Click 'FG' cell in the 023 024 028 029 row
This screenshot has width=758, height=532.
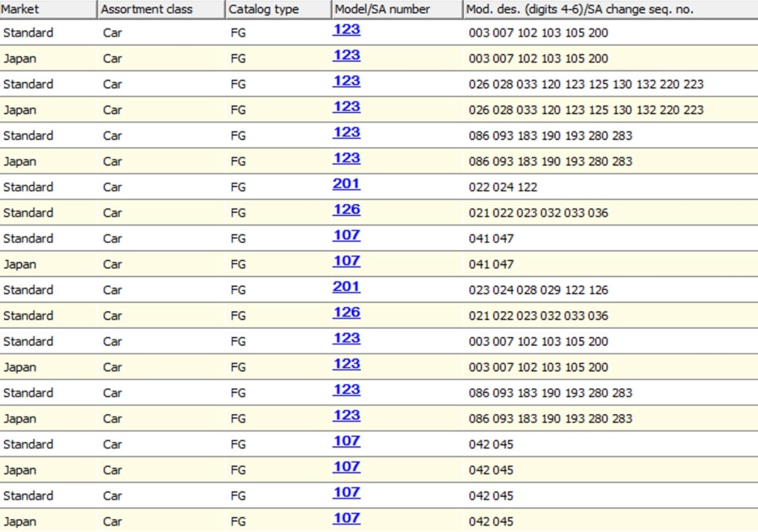(x=238, y=290)
